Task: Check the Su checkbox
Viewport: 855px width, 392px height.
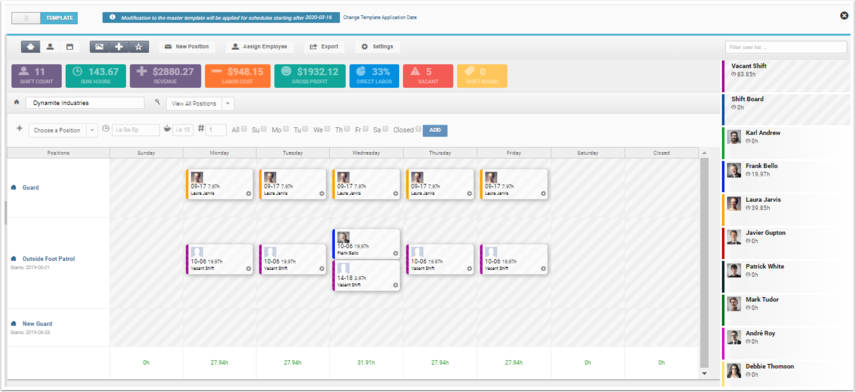Action: click(x=263, y=129)
